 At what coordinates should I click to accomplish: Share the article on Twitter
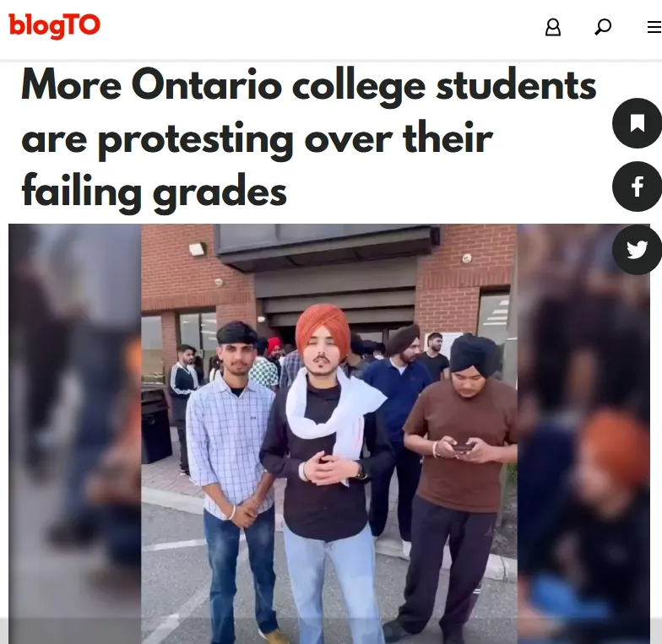(x=637, y=250)
